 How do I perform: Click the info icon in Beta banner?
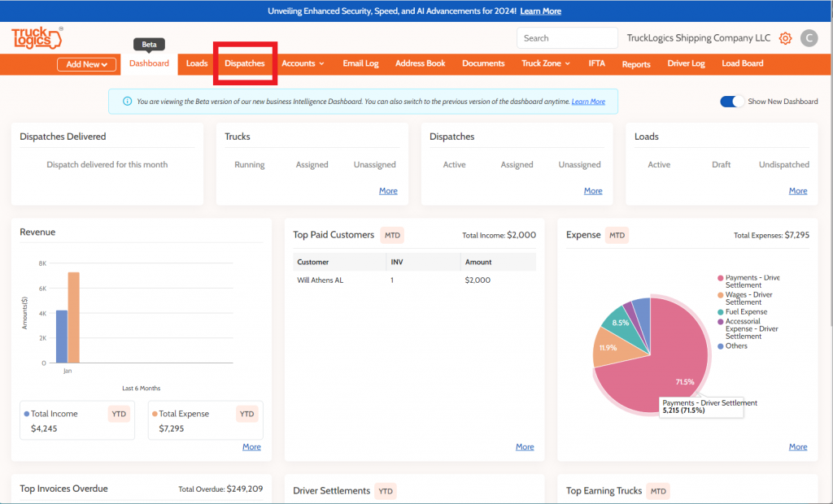[127, 102]
